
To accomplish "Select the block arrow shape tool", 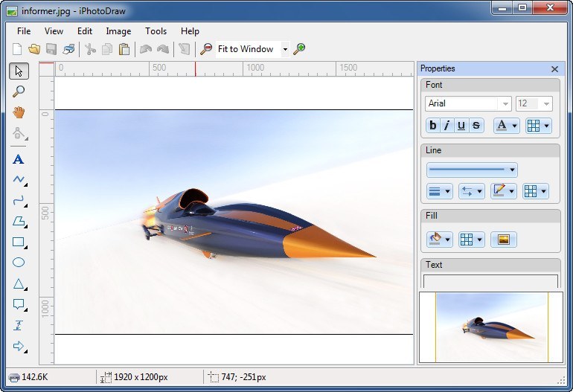I will point(19,346).
